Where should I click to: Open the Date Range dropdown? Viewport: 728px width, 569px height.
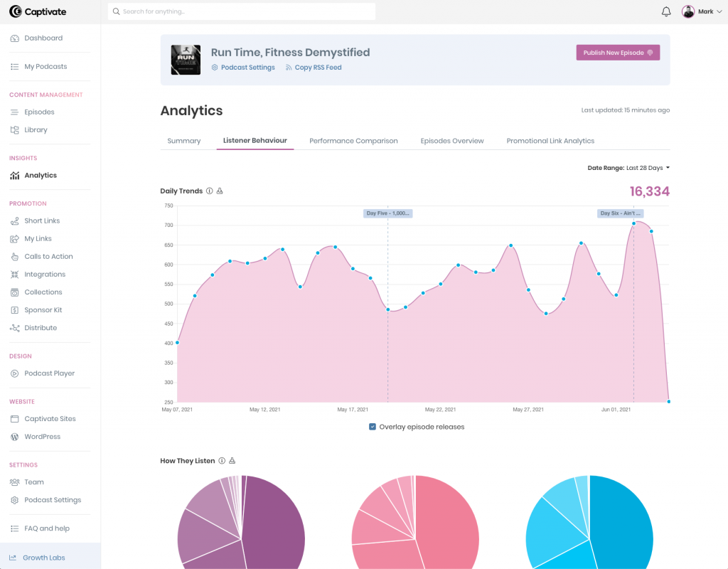628,168
